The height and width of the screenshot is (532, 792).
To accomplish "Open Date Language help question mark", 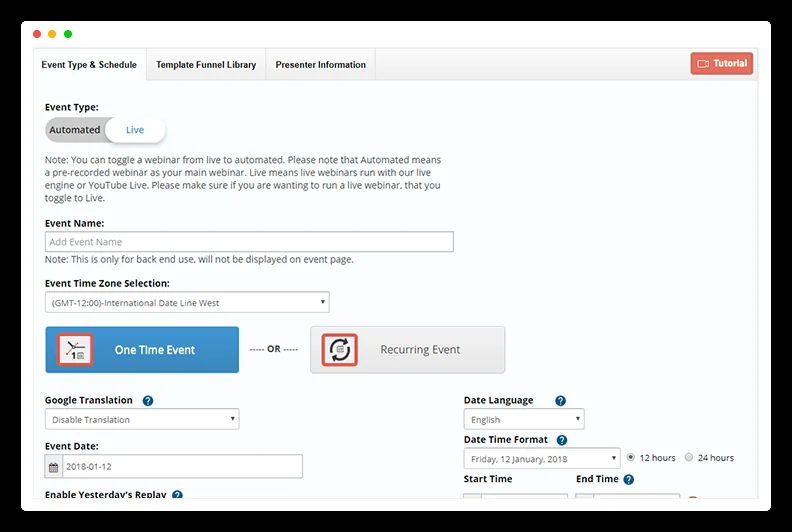I will [560, 401].
